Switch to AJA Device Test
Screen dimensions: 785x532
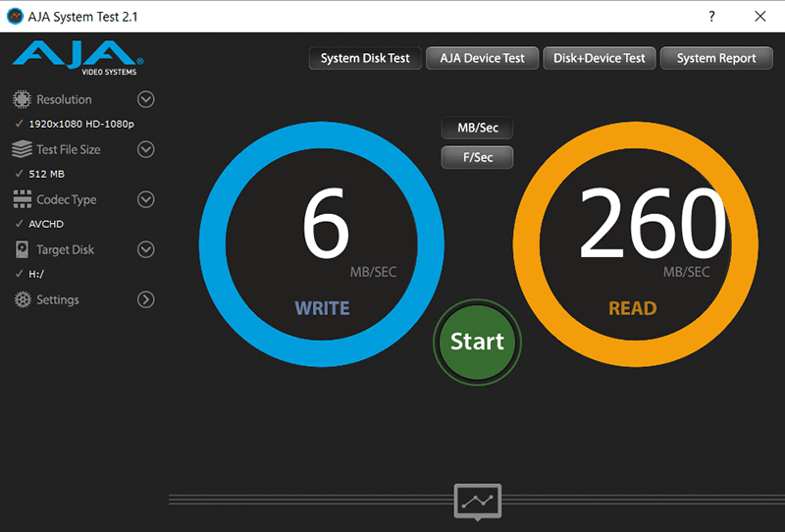click(482, 58)
